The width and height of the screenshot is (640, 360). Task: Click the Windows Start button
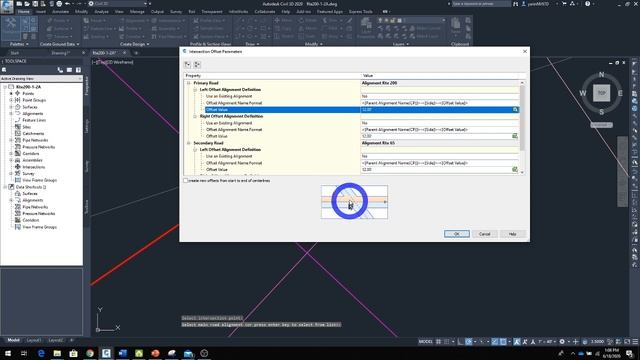tap(8, 353)
